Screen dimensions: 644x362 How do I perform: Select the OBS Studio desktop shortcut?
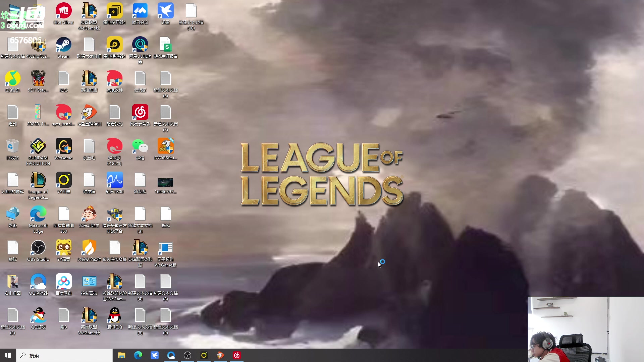tap(38, 251)
